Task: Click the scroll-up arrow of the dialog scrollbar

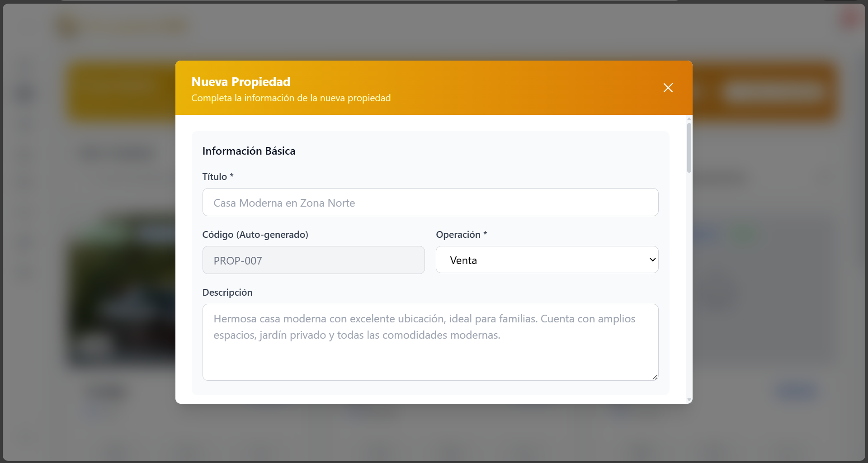Action: coord(689,119)
